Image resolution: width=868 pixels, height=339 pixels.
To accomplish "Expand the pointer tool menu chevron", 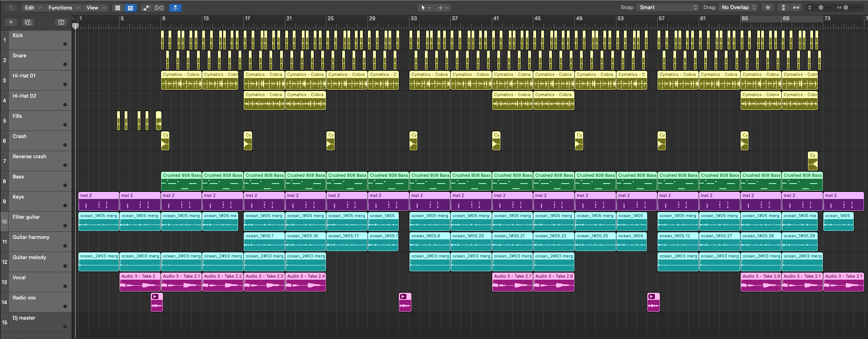I will coord(430,8).
